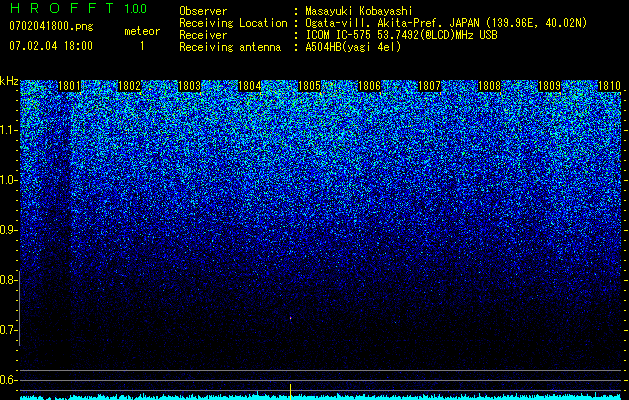Click the 1.0 frequency axis label
The image size is (629, 400).
click(8, 181)
